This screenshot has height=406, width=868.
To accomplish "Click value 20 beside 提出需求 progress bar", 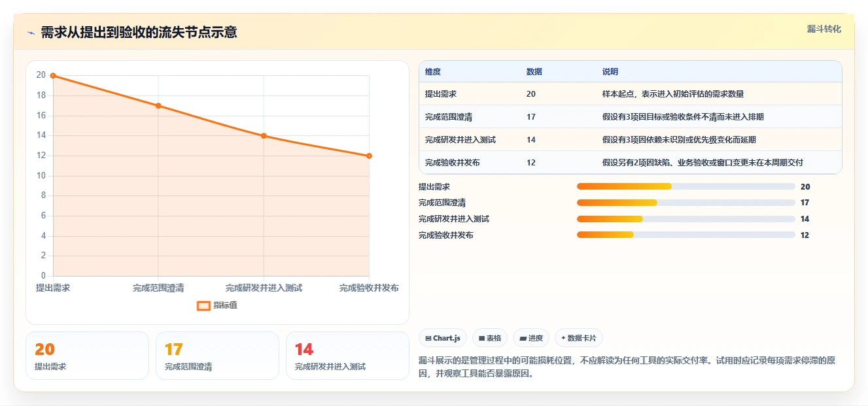I will point(805,187).
